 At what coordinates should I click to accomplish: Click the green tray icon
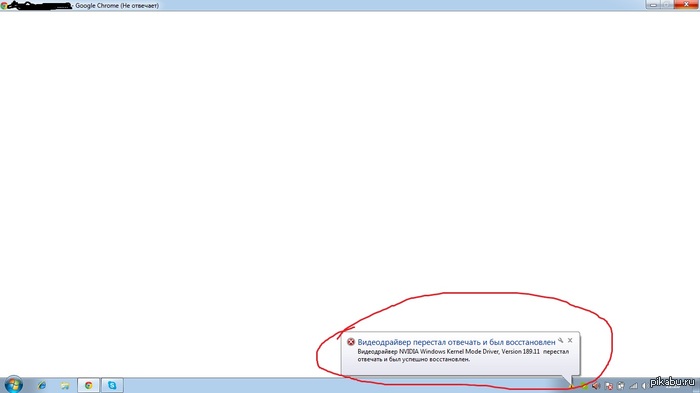tap(584, 386)
